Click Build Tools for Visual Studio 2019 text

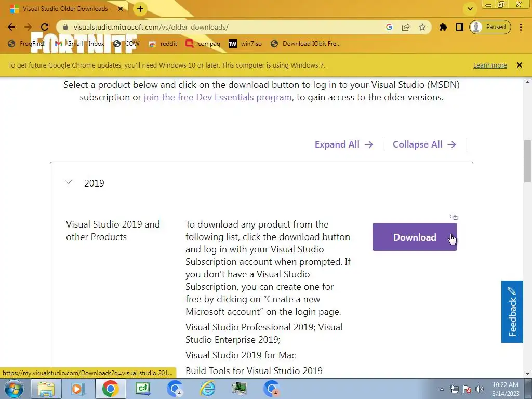coord(254,371)
